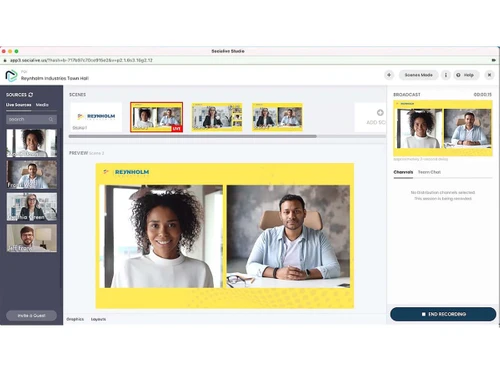Click the broadcast monitor preview

(x=443, y=128)
